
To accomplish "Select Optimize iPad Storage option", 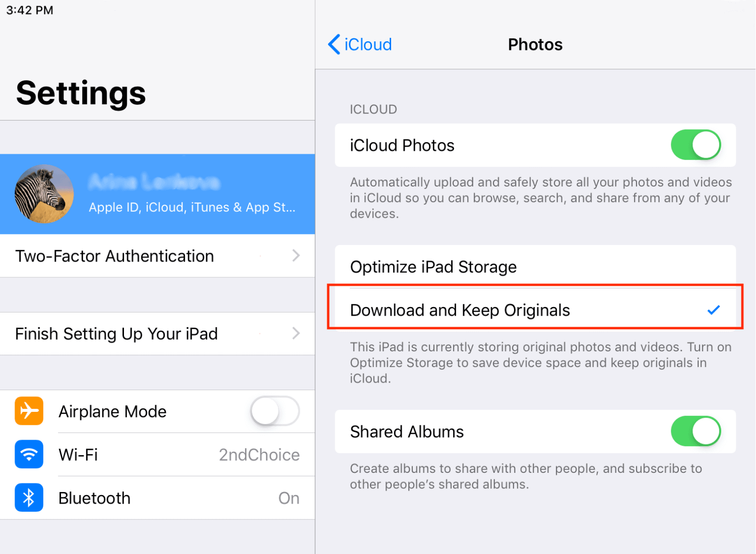I will click(x=433, y=267).
